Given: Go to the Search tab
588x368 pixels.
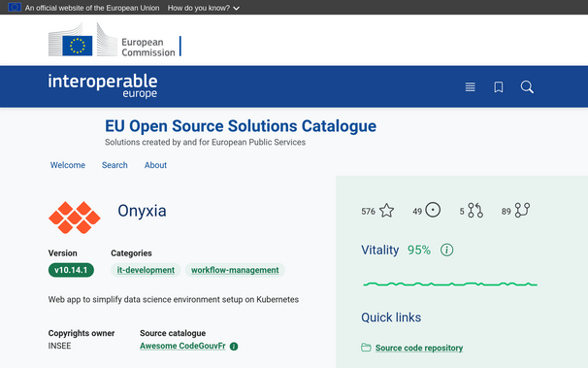Looking at the screenshot, I should 114,165.
